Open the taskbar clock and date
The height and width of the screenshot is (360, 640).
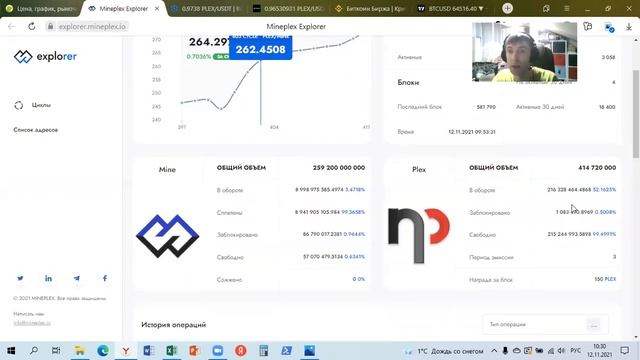pos(599,351)
